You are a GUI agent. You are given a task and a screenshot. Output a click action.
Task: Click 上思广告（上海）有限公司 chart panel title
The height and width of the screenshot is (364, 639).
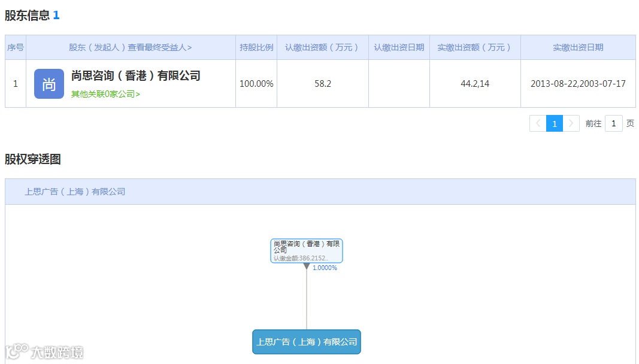[x=75, y=192]
